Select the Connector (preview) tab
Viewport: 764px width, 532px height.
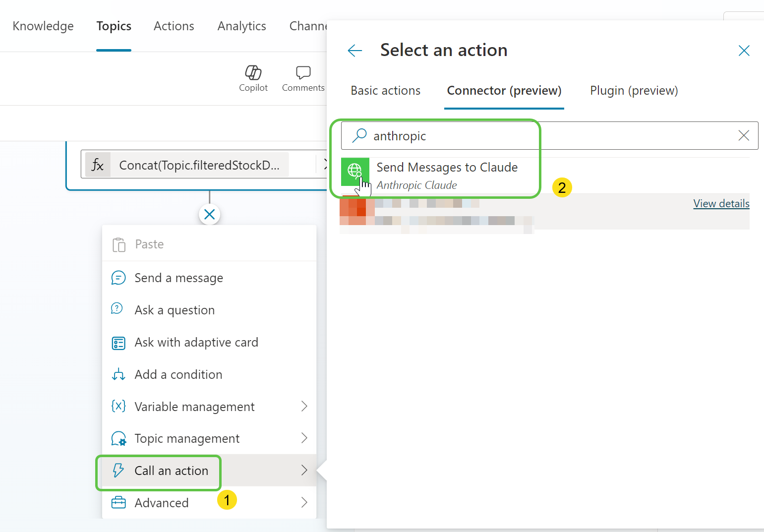pyautogui.click(x=504, y=91)
